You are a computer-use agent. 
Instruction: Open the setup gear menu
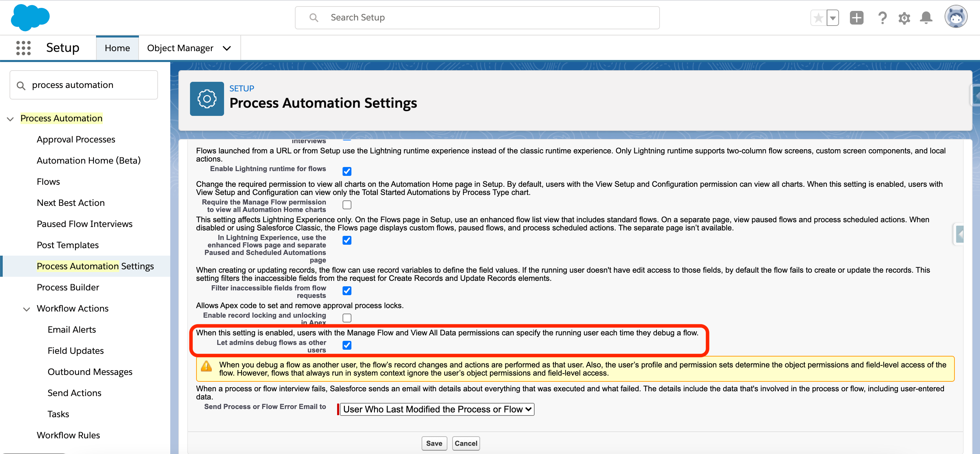click(904, 18)
